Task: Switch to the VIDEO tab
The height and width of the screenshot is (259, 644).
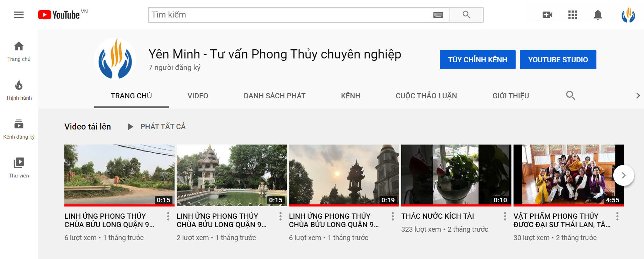Action: click(198, 96)
